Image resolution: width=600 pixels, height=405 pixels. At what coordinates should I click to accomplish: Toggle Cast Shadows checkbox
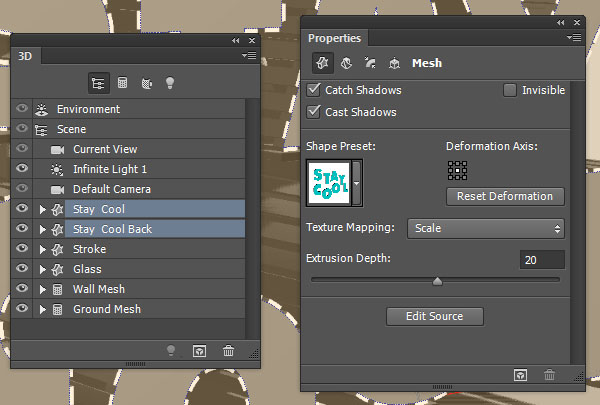tap(313, 112)
